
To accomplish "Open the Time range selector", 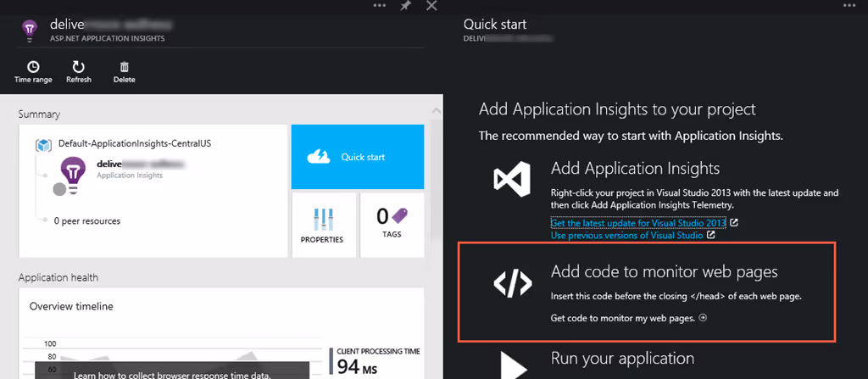I will [33, 73].
